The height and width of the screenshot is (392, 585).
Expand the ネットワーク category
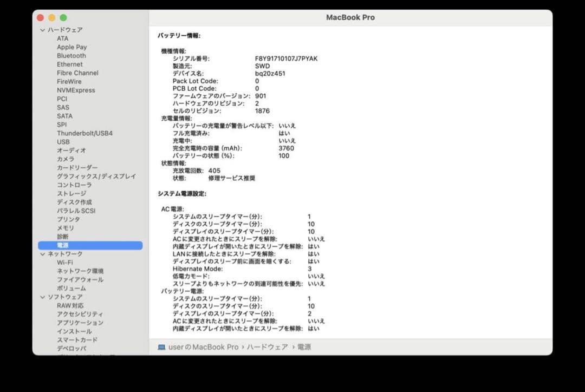pyautogui.click(x=42, y=253)
